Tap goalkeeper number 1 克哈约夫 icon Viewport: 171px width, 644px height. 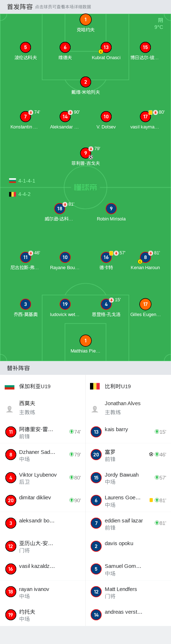coord(85,20)
